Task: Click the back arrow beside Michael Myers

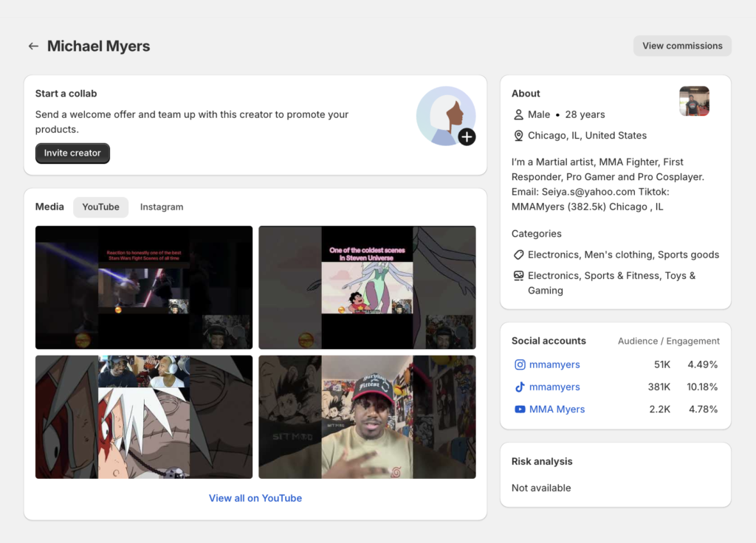Action: [x=33, y=46]
